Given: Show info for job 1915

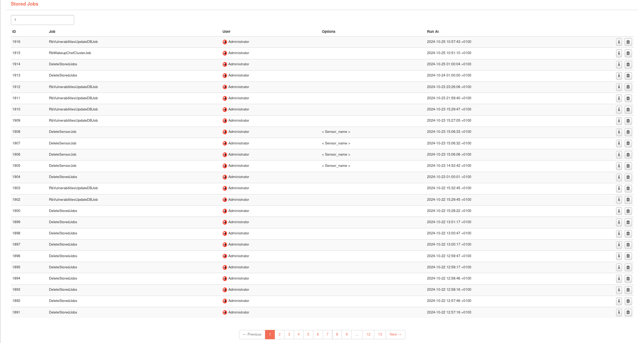Looking at the screenshot, I should click(619, 53).
